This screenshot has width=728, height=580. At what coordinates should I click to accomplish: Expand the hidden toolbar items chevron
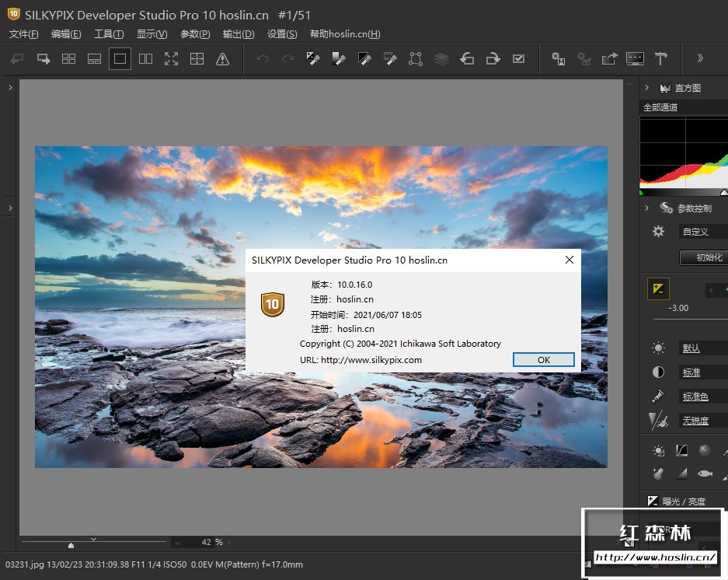[700, 58]
